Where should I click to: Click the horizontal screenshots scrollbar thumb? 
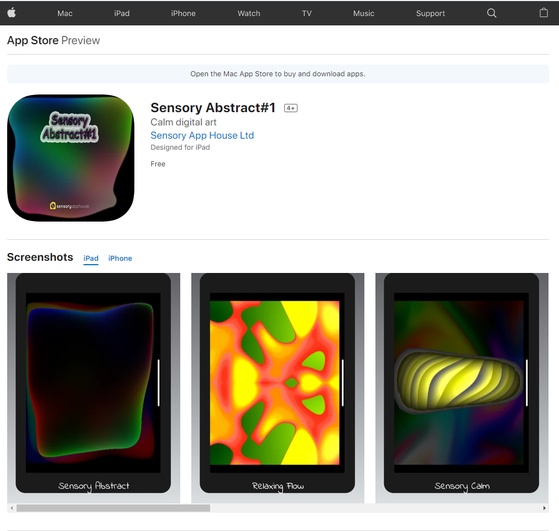pos(113,508)
